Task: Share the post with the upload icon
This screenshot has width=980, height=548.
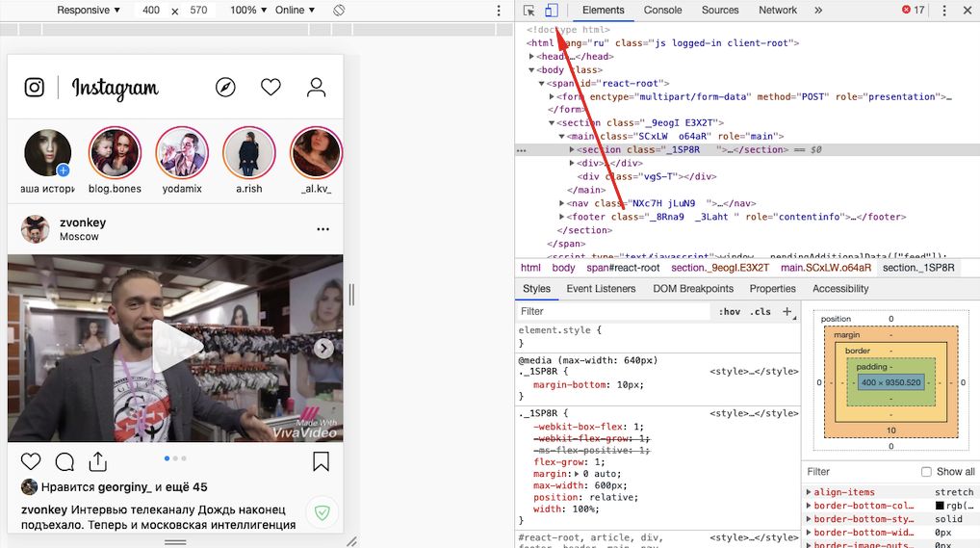Action: click(98, 461)
